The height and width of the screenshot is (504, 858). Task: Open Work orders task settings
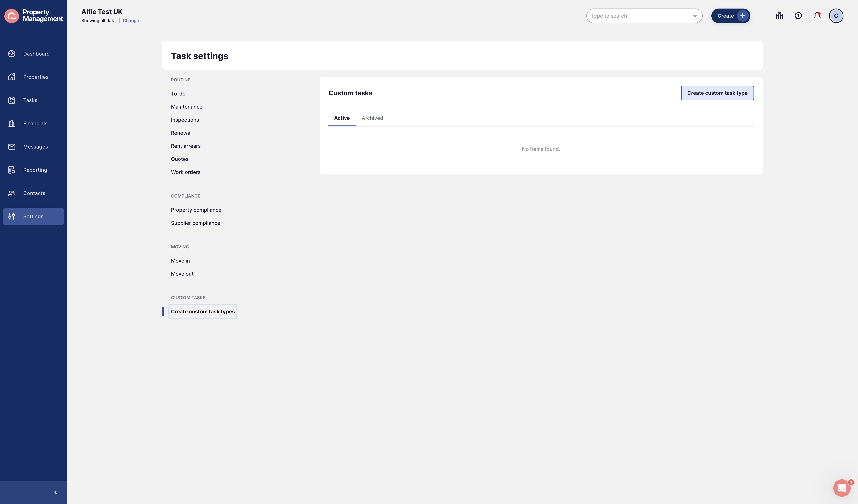point(186,172)
